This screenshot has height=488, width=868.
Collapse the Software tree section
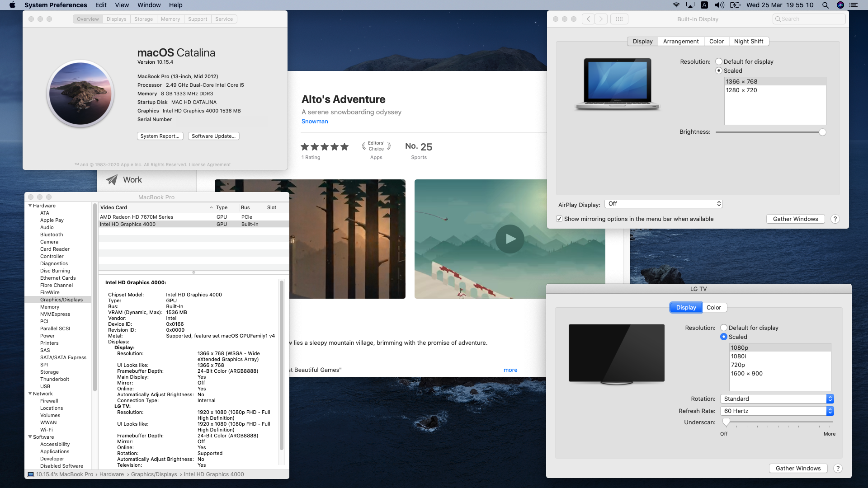30,437
